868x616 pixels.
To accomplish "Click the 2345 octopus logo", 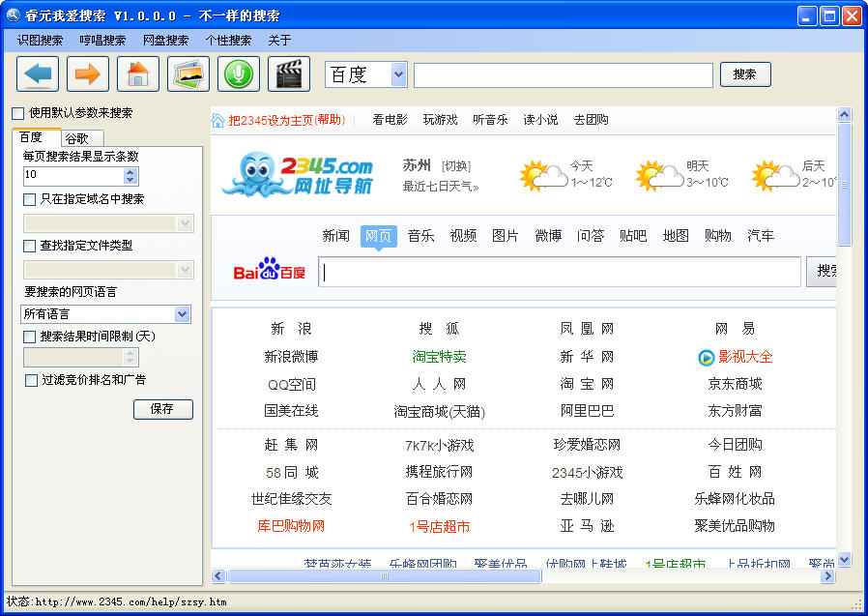I will point(298,174).
